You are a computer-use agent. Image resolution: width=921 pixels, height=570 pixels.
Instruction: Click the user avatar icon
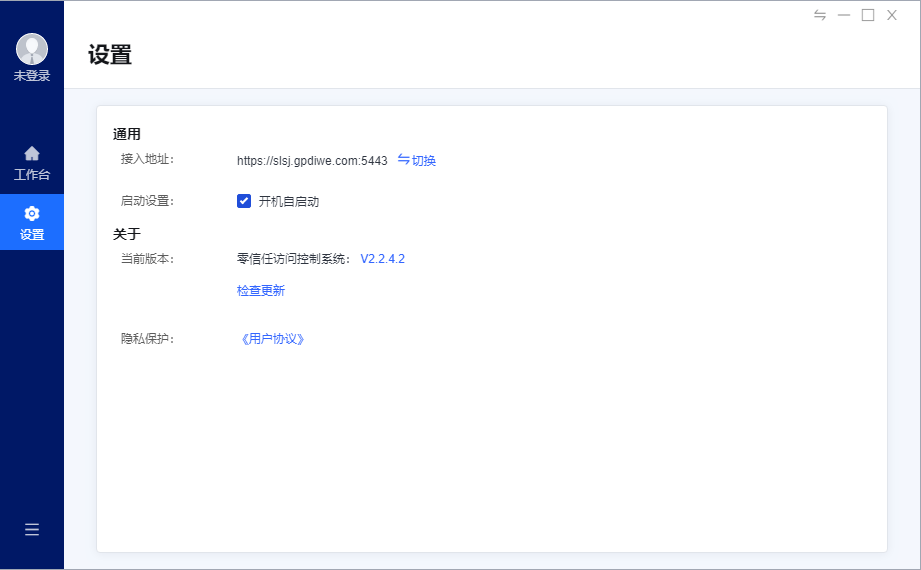32,49
